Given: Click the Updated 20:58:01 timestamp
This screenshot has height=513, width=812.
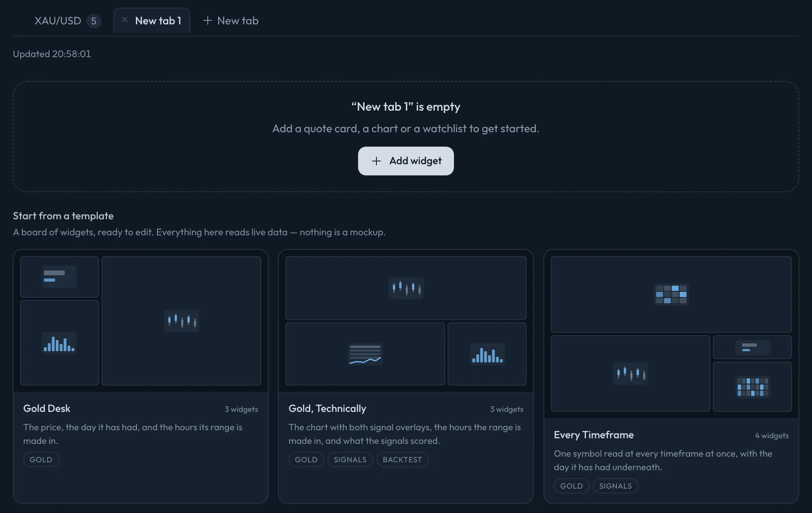Looking at the screenshot, I should tap(52, 54).
